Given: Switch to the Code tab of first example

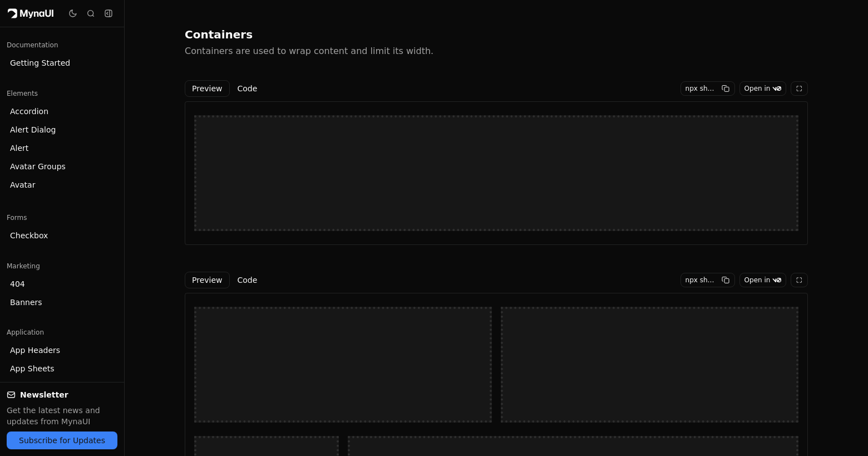Looking at the screenshot, I should click(x=247, y=88).
